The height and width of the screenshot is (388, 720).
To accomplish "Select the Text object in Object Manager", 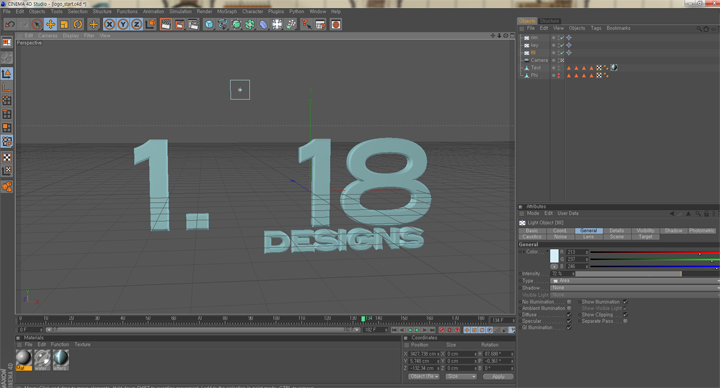I will point(535,67).
